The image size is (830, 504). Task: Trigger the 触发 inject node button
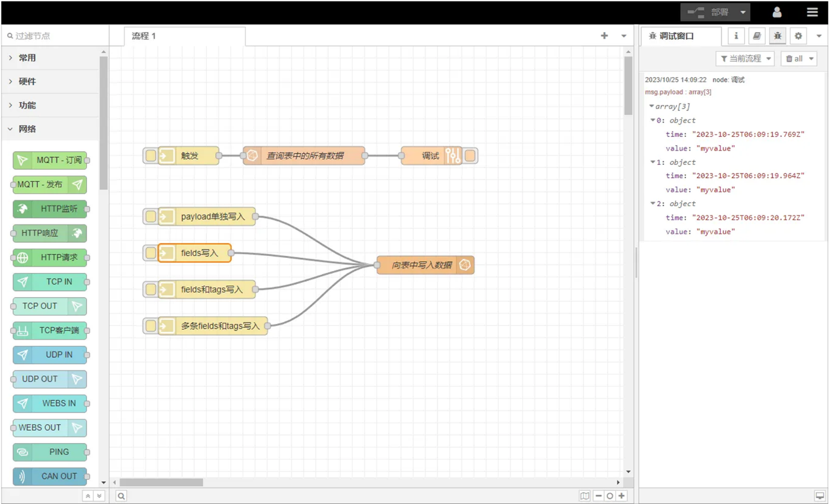pyautogui.click(x=151, y=156)
